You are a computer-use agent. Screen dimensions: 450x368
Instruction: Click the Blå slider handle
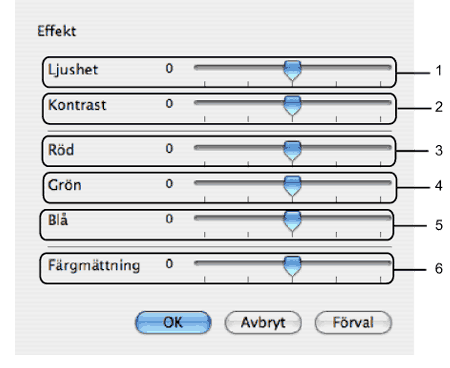[292, 221]
